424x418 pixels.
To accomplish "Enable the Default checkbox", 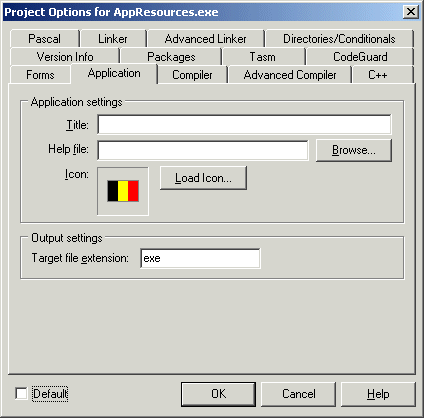I will tap(21, 393).
